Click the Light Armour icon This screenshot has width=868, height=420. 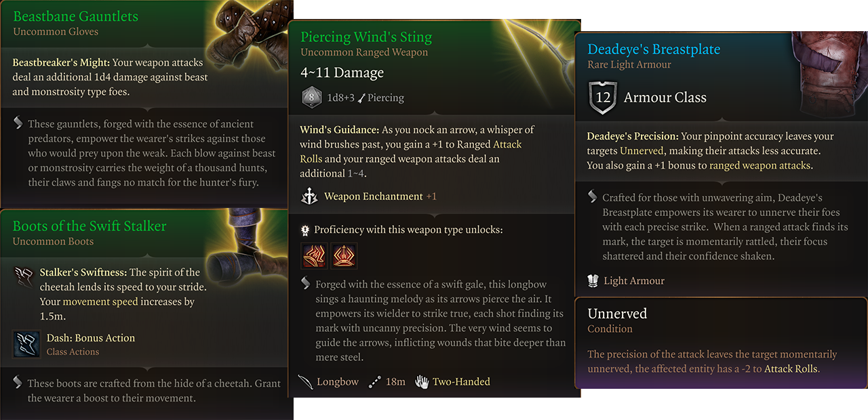[x=593, y=280]
